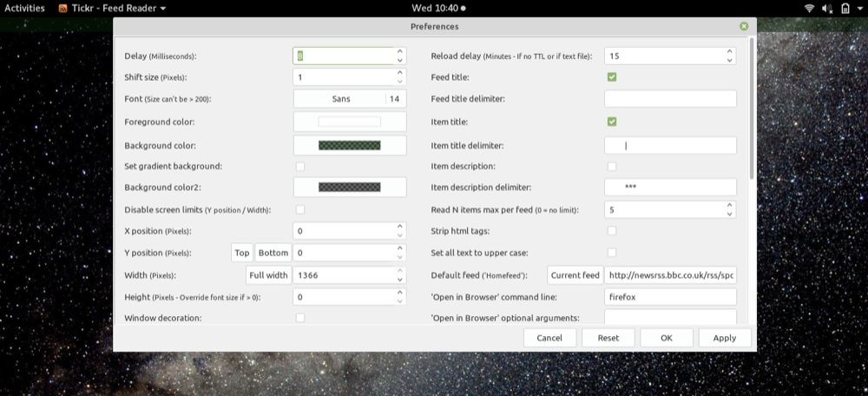
Task: Toggle Disable screen limits checkbox
Action: pyautogui.click(x=300, y=209)
